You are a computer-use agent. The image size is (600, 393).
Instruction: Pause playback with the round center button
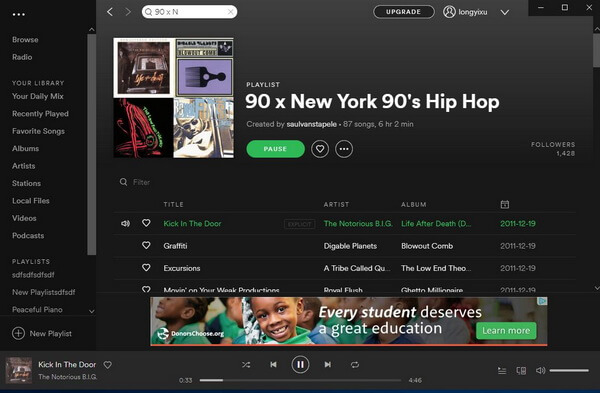tap(300, 364)
